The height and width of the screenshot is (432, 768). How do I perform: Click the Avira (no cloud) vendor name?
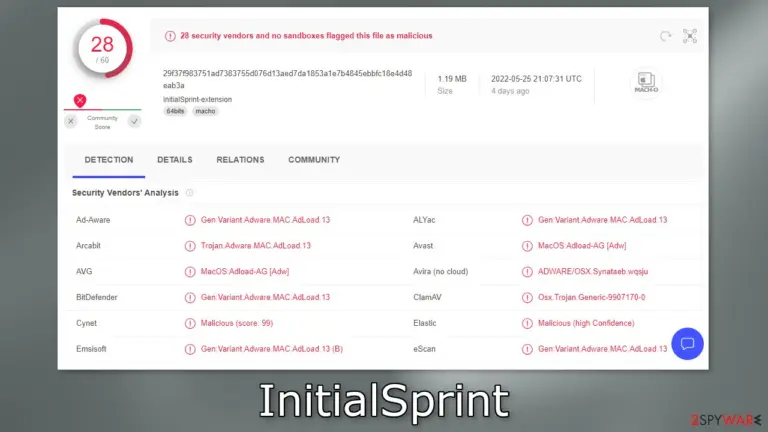click(x=440, y=271)
